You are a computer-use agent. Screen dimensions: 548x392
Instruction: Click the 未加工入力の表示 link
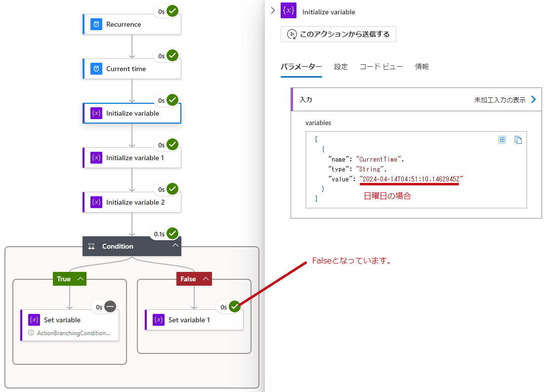(x=500, y=100)
